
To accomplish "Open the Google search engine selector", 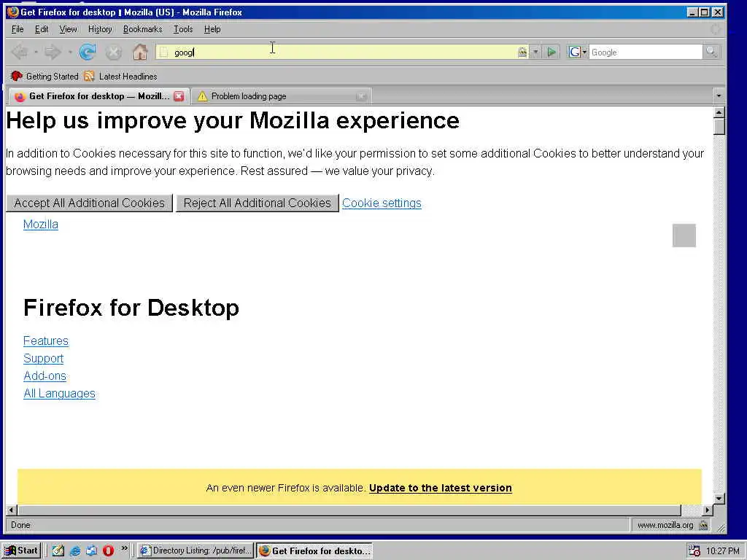I will (578, 52).
